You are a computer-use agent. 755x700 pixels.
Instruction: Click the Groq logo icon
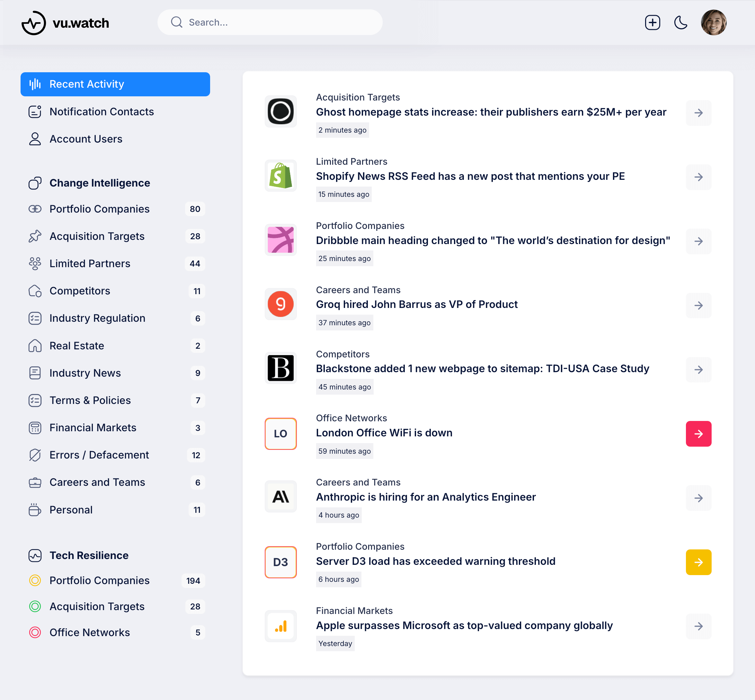[280, 304]
